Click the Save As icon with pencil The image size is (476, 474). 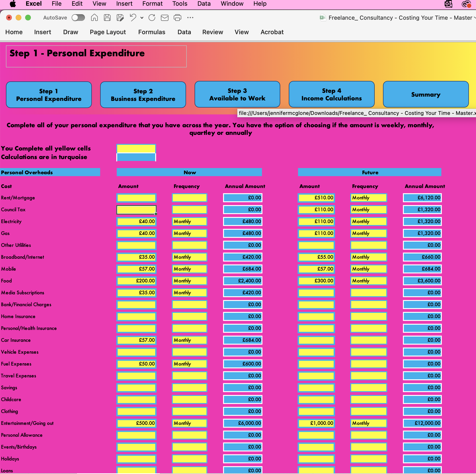click(120, 18)
